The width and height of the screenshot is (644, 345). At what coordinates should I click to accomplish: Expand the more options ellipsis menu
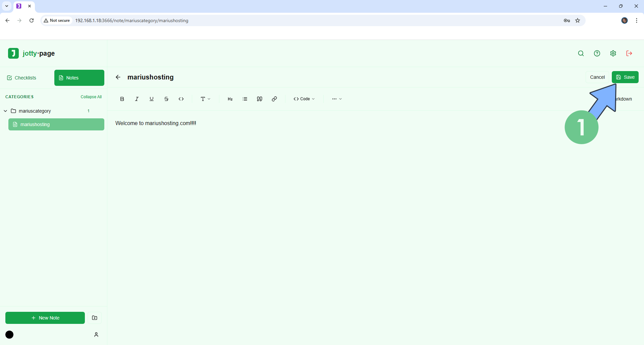click(337, 99)
